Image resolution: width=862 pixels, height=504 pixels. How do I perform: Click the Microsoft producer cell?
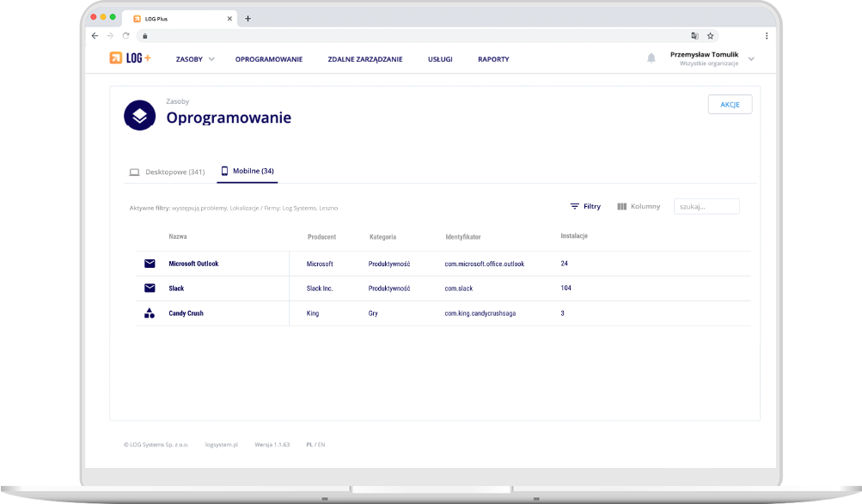(x=320, y=264)
